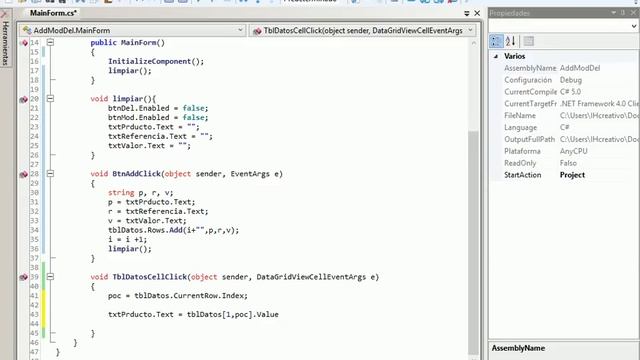Collapse the MainForm() constructor fold

pos(50,42)
